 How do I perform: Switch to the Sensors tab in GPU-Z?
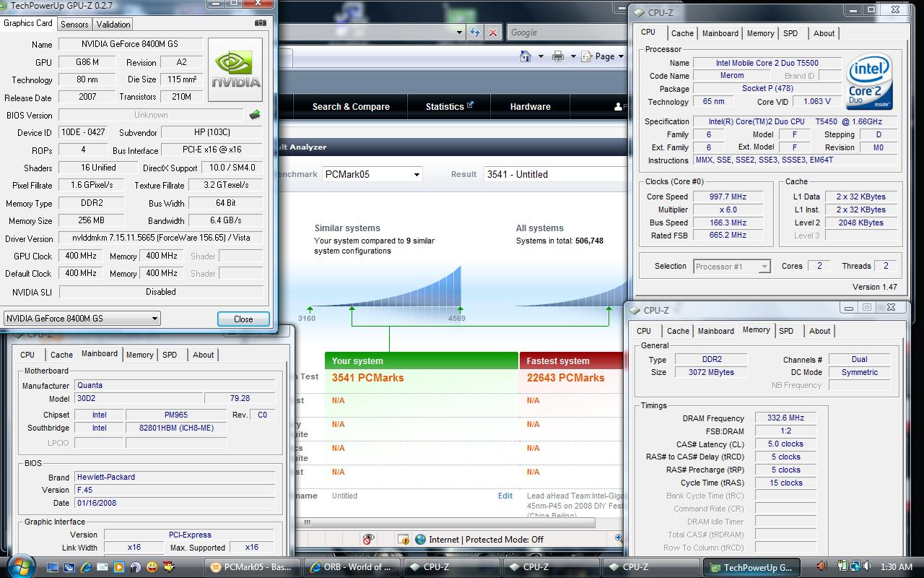click(74, 24)
